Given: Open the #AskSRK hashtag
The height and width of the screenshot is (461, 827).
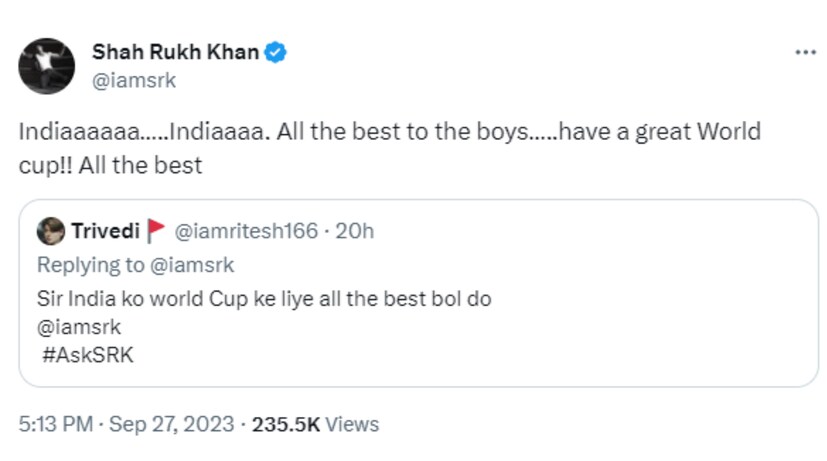Looking at the screenshot, I should [88, 354].
